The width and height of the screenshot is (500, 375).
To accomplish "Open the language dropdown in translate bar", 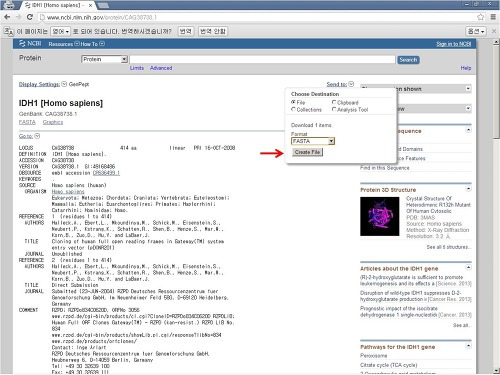I will coord(60,31).
